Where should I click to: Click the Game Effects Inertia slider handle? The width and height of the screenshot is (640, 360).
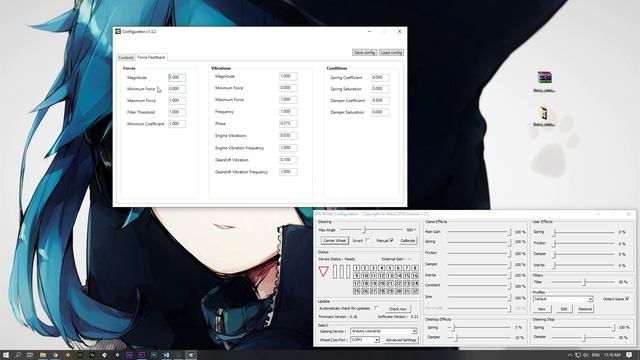(509, 276)
